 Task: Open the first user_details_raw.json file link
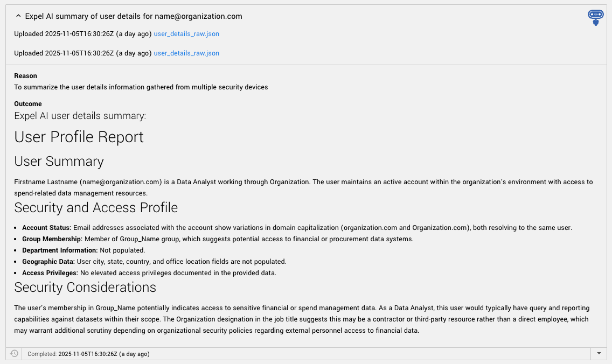coord(186,33)
